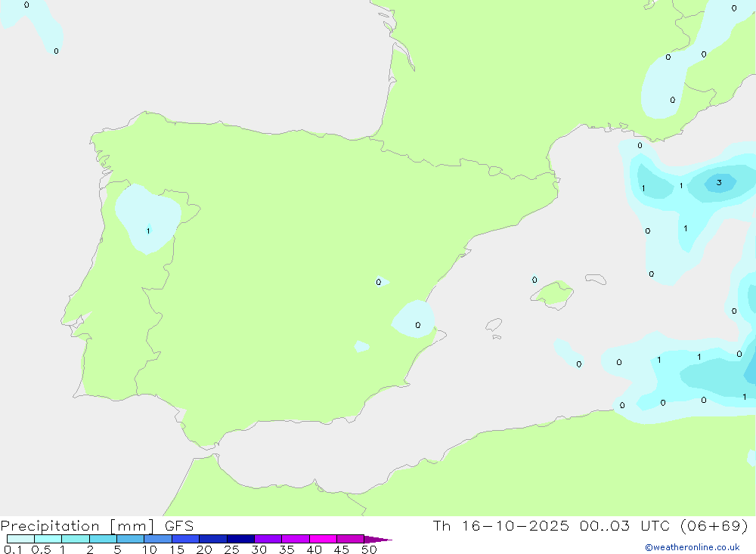Image resolution: width=756 pixels, height=554 pixels.
Task: Pick the purple 30 mm legend swatch
Action: [268, 539]
